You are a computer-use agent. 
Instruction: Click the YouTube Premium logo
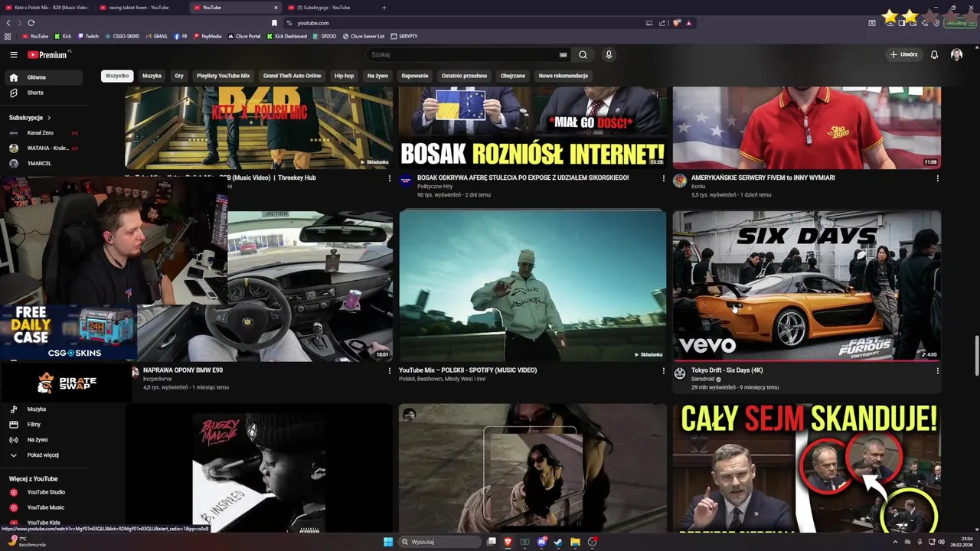[48, 54]
